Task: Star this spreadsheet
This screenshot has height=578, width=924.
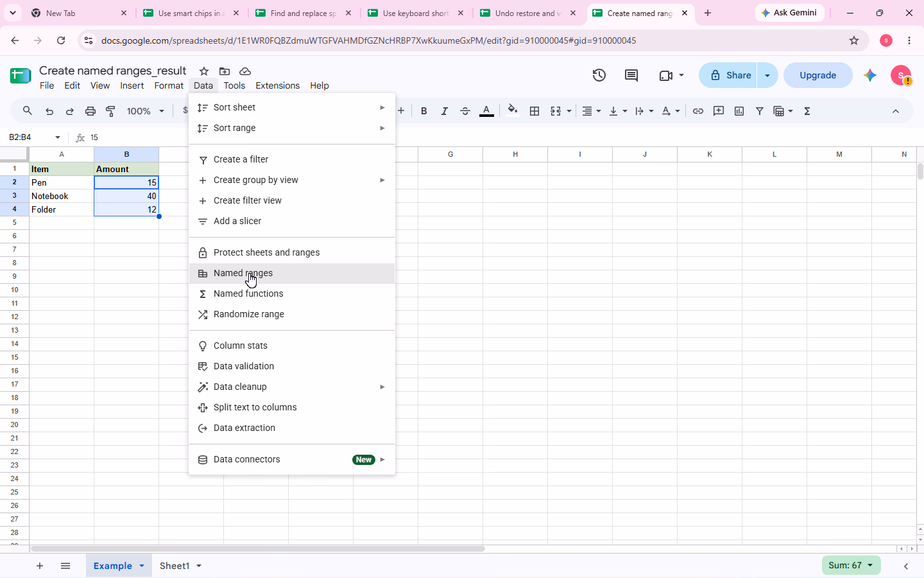Action: pos(204,71)
